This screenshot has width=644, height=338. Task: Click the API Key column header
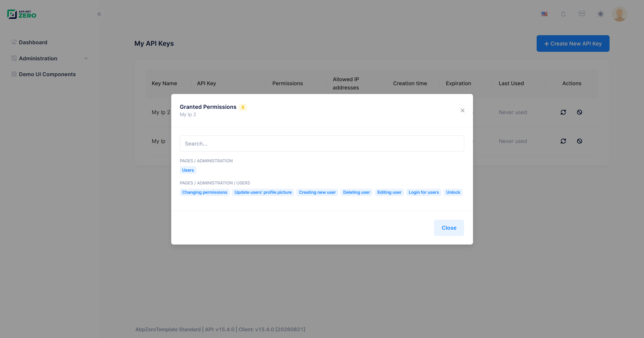206,83
